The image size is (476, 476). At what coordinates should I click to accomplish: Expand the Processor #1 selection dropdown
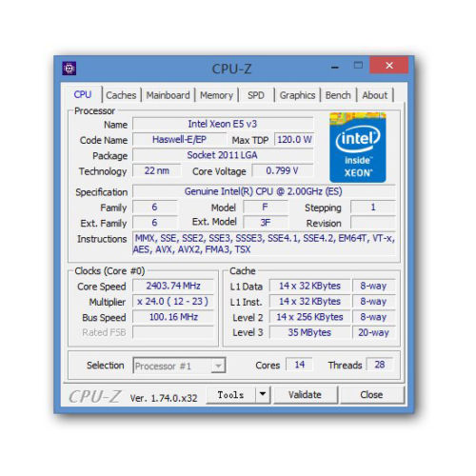(x=218, y=366)
